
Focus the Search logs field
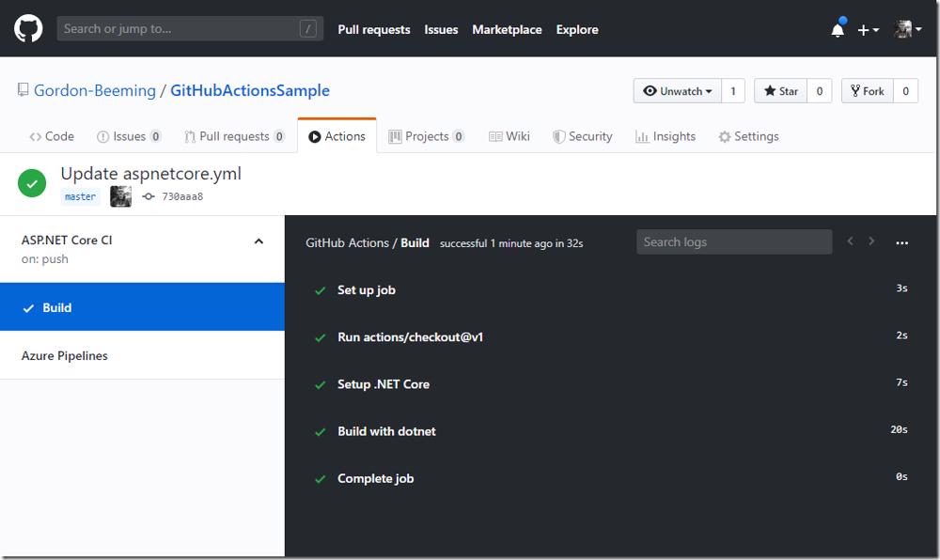point(734,242)
